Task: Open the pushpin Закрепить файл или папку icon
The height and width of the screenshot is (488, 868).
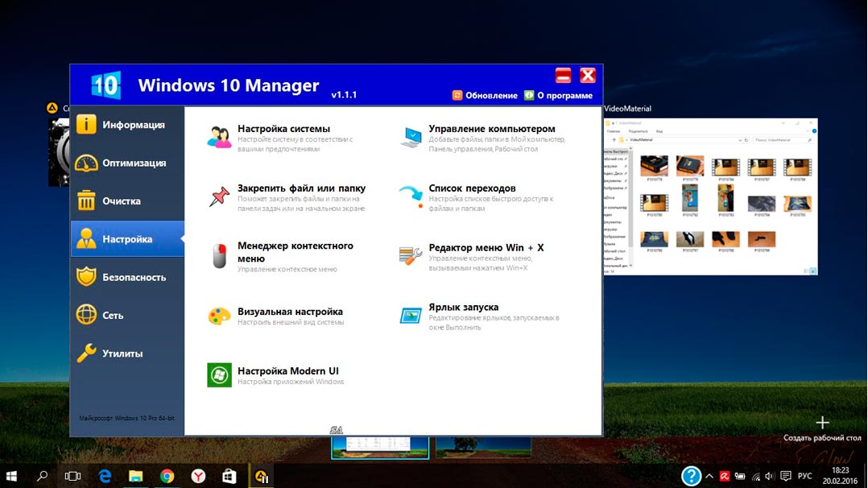Action: tap(219, 196)
